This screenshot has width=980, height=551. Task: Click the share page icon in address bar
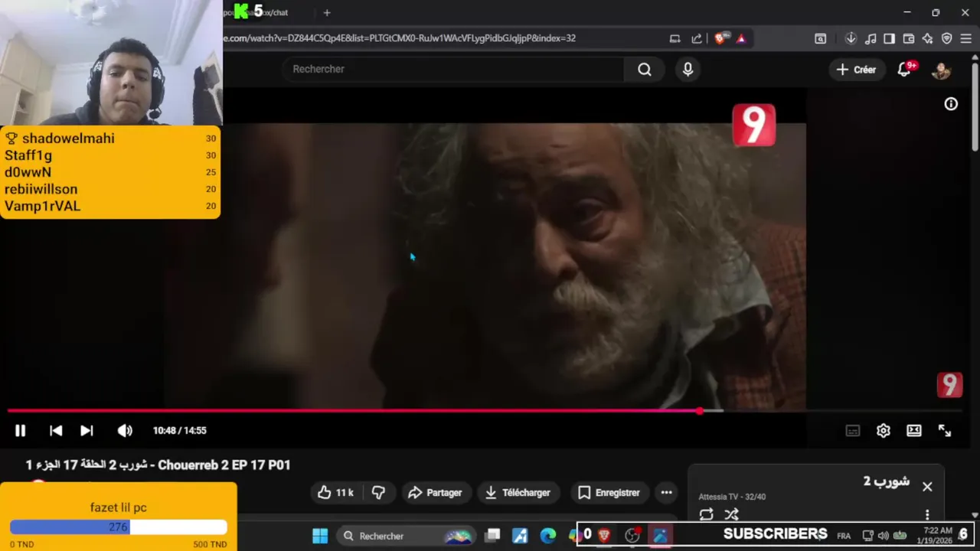(696, 38)
